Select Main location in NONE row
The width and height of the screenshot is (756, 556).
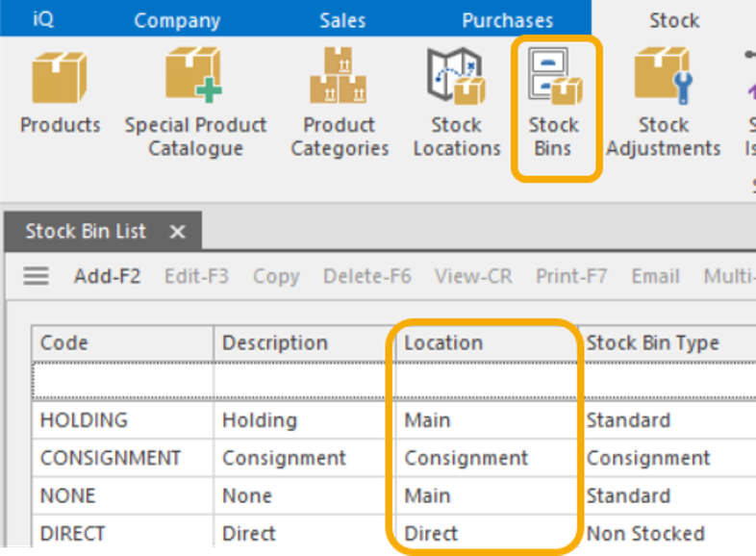tap(486, 495)
